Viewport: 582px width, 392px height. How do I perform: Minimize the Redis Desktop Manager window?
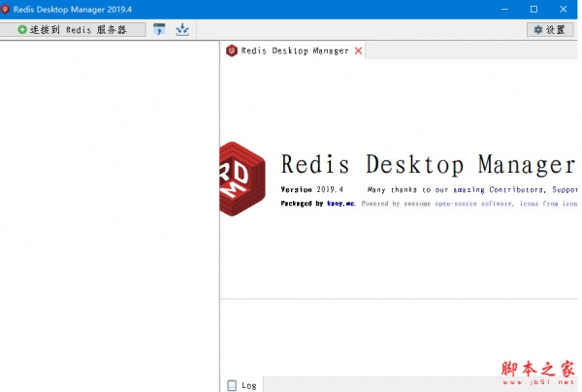504,10
